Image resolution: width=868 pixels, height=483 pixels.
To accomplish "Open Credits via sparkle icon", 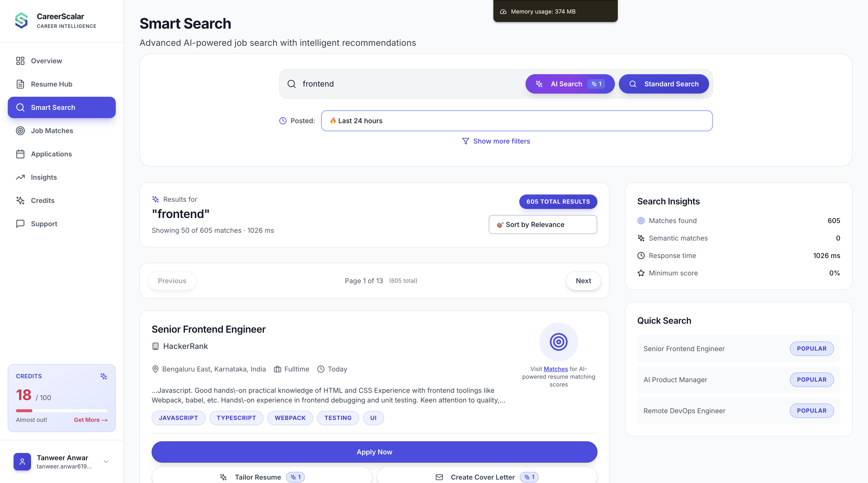I will tap(20, 200).
